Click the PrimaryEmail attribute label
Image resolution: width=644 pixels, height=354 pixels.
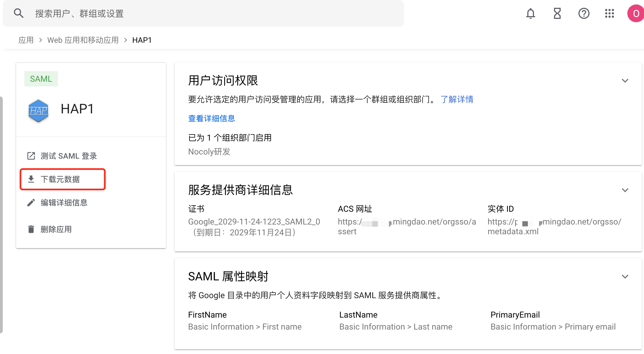(515, 315)
